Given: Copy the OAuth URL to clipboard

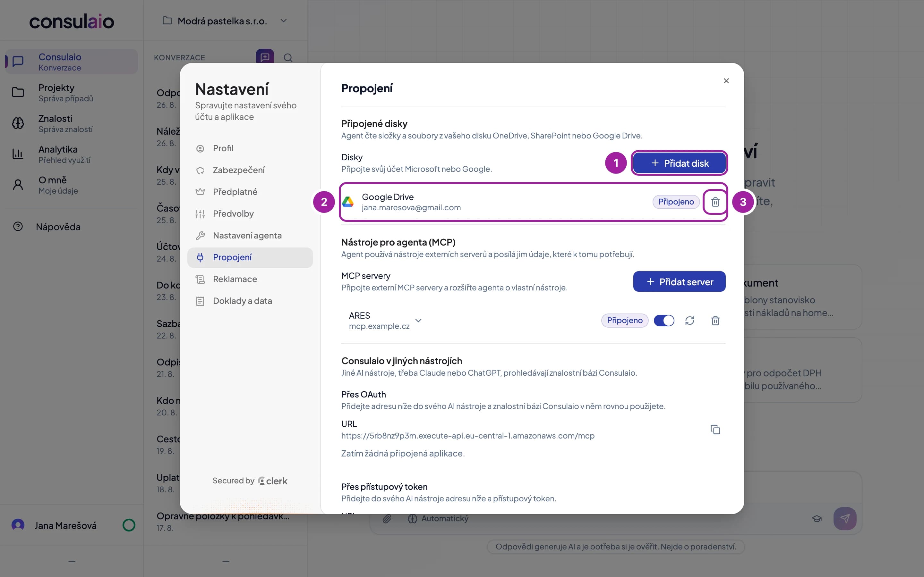Looking at the screenshot, I should (715, 429).
